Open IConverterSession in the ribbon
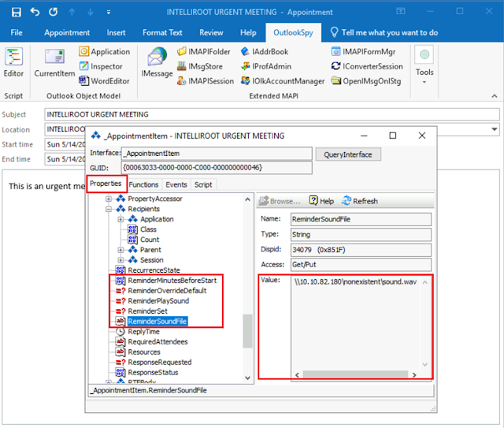 coord(367,66)
